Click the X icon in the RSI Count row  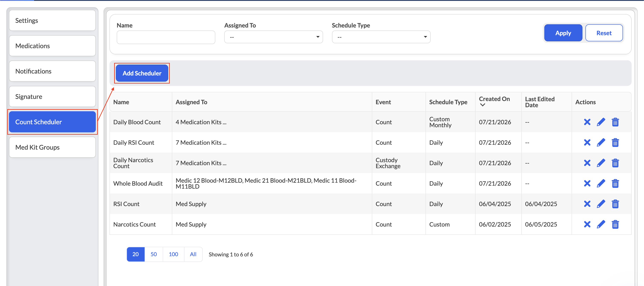(x=587, y=204)
